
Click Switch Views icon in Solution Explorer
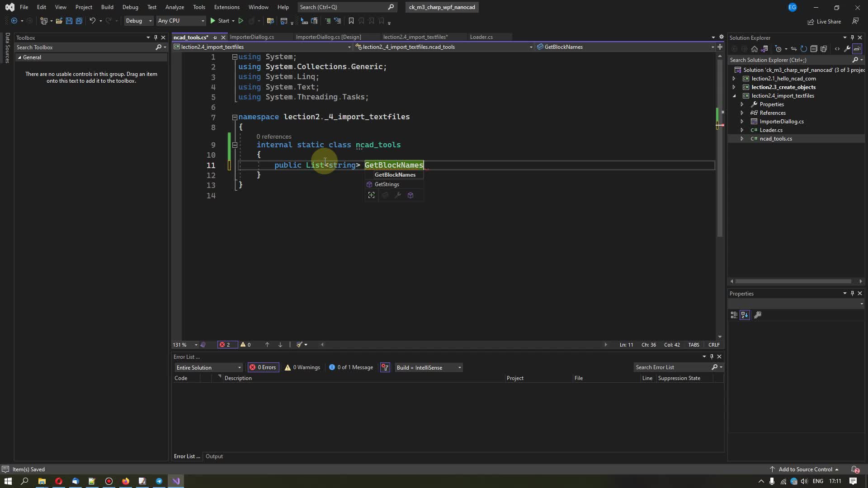pyautogui.click(x=764, y=49)
